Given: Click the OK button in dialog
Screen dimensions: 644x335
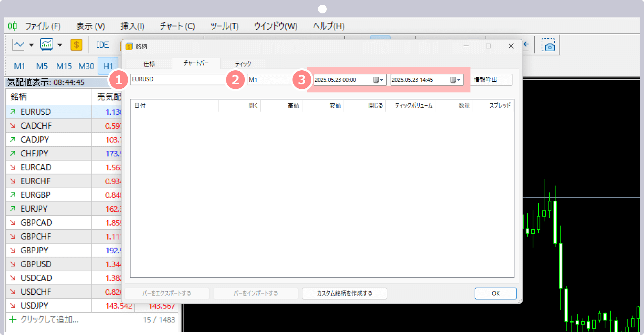Looking at the screenshot, I should point(496,293).
